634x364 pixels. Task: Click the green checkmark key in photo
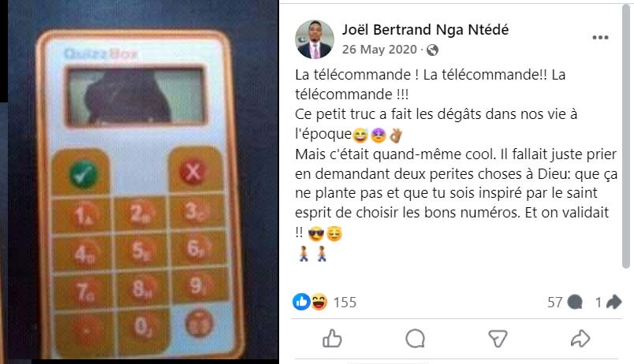[x=84, y=175]
